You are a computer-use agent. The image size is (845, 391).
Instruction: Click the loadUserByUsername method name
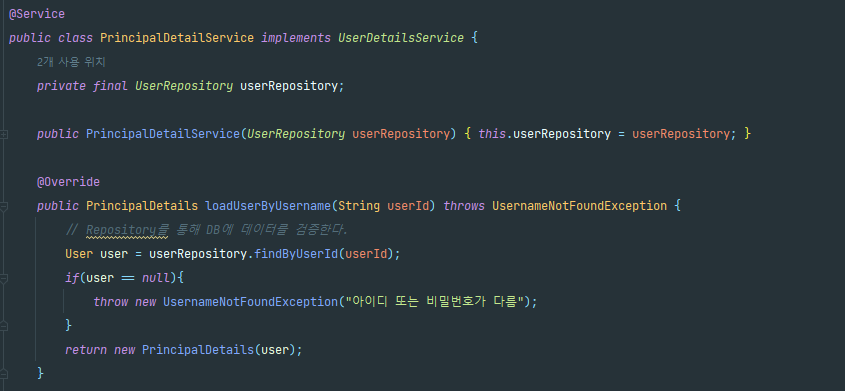(268, 206)
